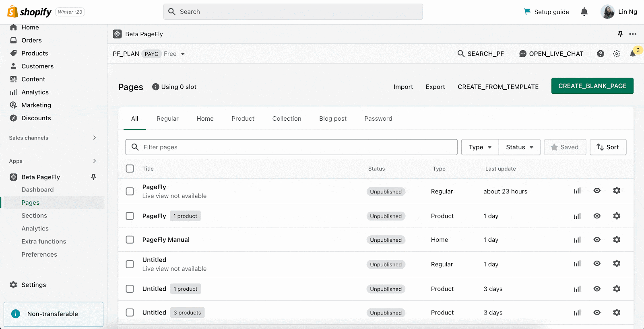Open Extra functions in sidebar

(44, 241)
